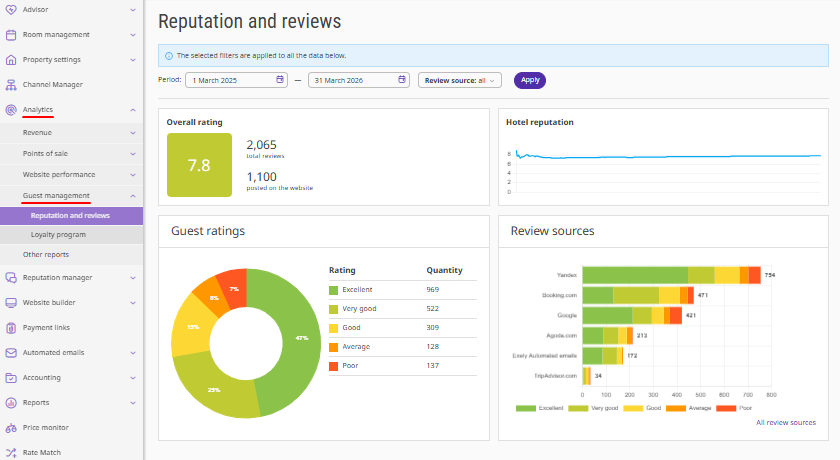Click the Rate Match icon
The height and width of the screenshot is (460, 840).
point(11,453)
